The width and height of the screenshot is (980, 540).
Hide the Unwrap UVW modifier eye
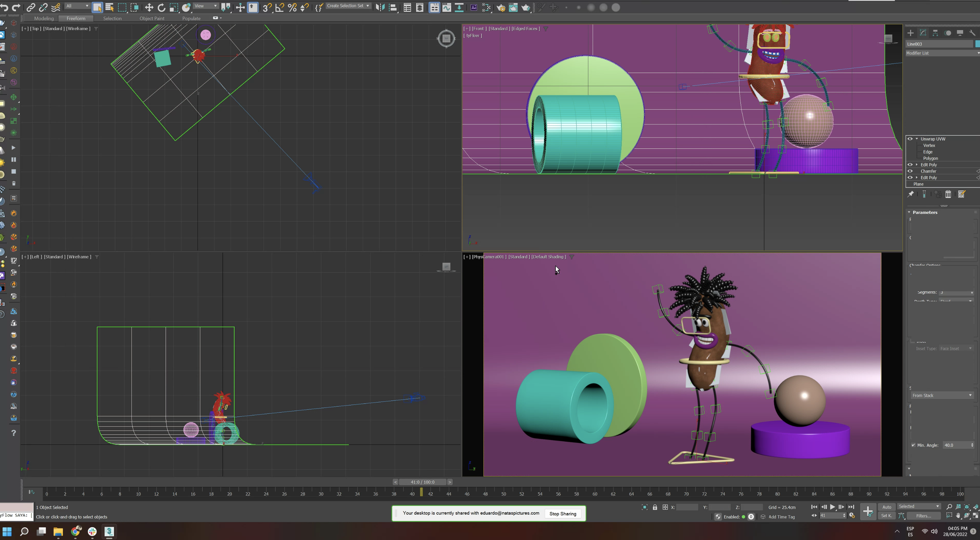pyautogui.click(x=910, y=139)
